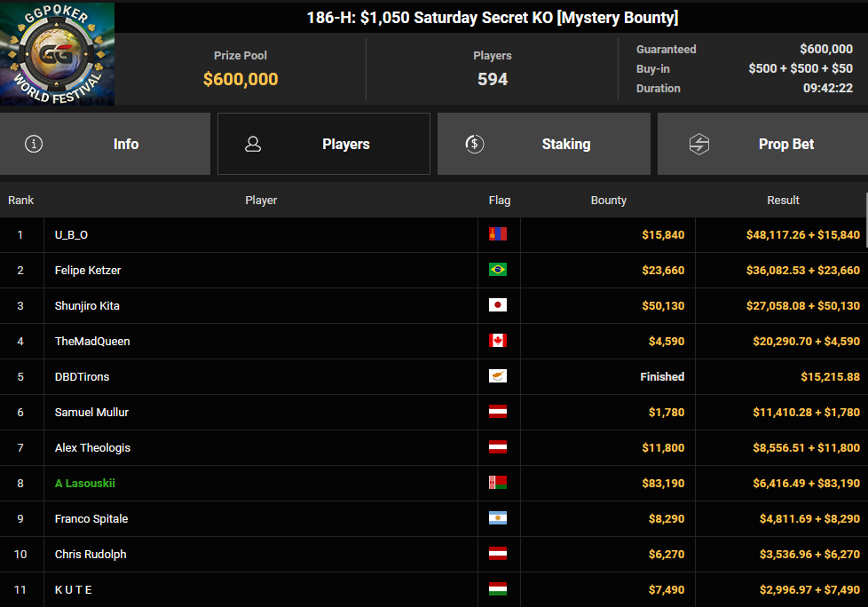868x607 pixels.
Task: Select player DBDTirons row
Action: [82, 377]
